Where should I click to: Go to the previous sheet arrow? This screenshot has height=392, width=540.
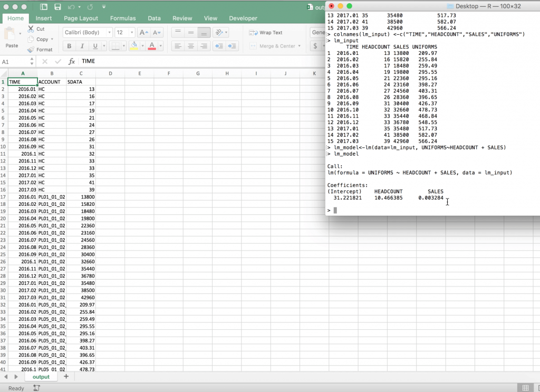(6, 377)
